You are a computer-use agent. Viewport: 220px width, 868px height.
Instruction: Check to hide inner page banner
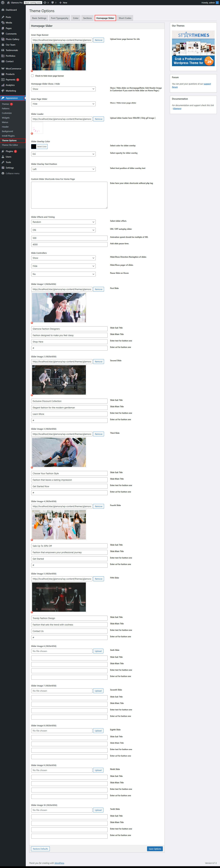click(x=32, y=76)
